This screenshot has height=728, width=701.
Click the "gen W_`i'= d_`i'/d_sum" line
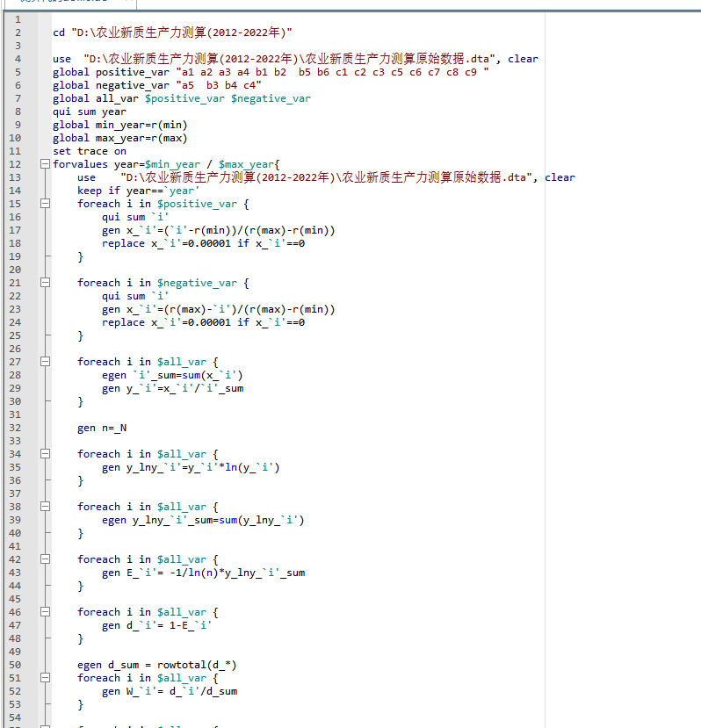tap(170, 691)
